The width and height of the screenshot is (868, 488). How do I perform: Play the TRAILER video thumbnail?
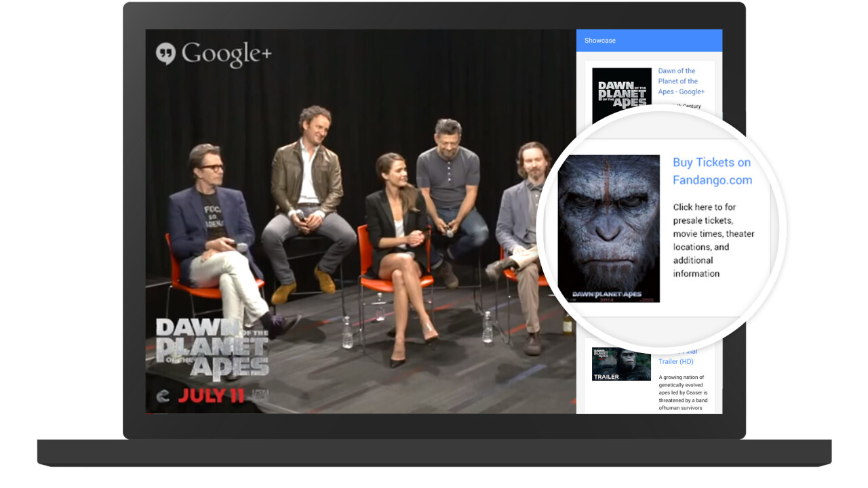coord(621,364)
